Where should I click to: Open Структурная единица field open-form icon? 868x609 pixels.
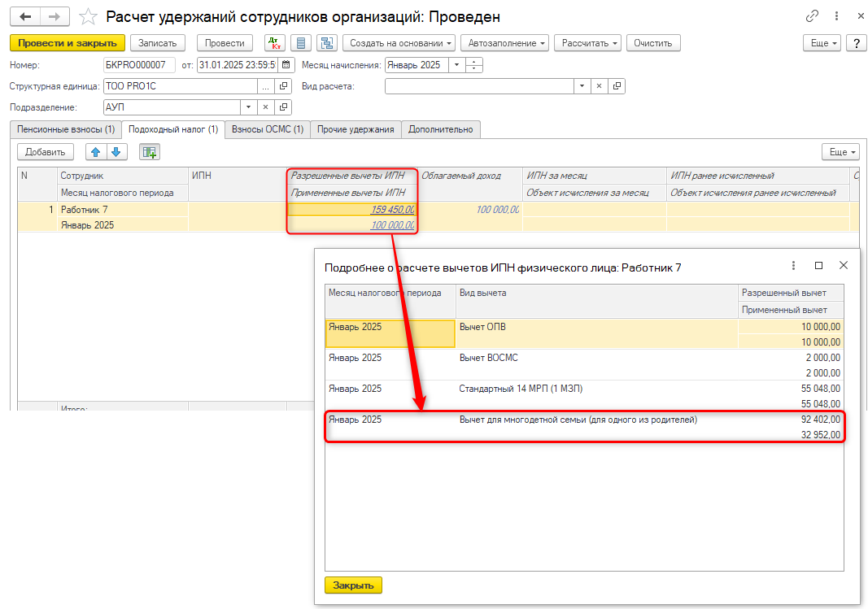click(x=284, y=86)
